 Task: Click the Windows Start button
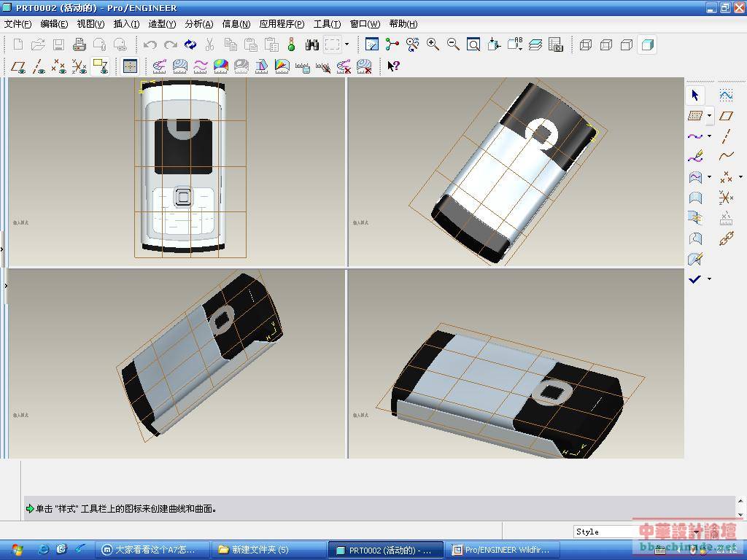16,550
